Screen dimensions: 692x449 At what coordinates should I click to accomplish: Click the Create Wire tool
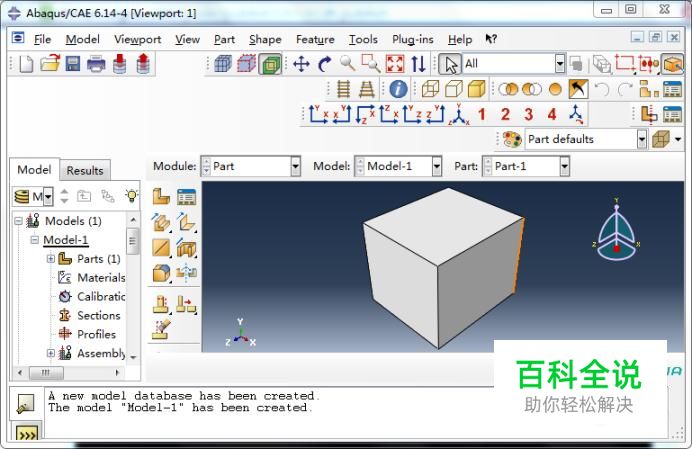point(161,248)
